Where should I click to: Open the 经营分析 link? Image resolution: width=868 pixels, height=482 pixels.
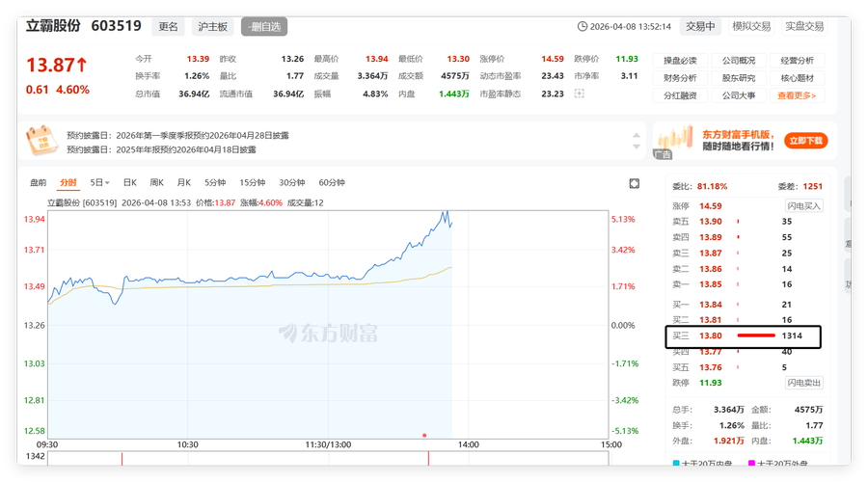[x=798, y=61]
